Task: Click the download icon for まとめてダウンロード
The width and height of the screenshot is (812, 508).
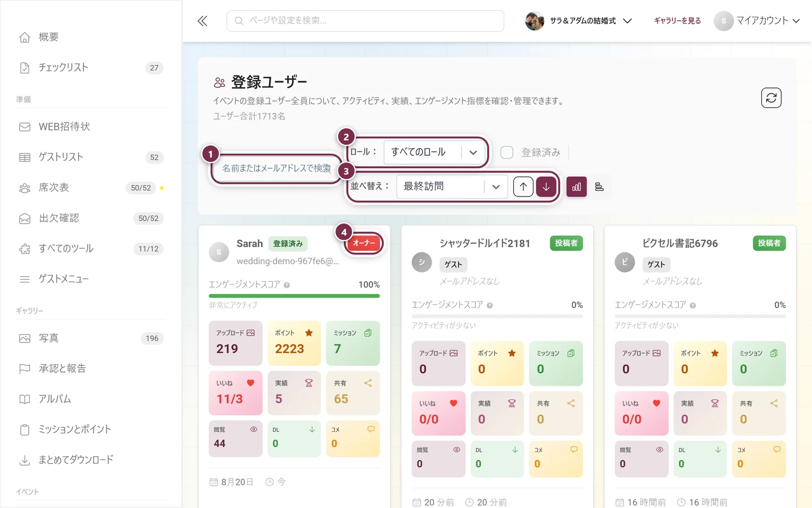Action: [25, 460]
